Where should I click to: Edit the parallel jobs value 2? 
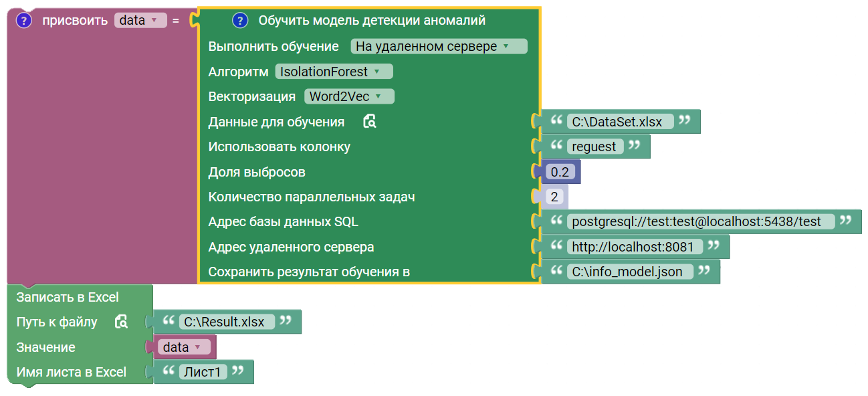point(554,197)
